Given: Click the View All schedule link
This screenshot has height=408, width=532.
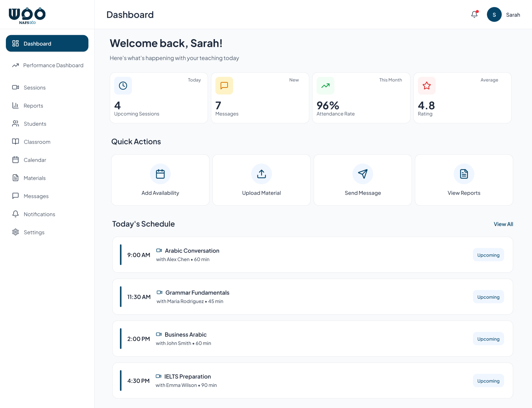Looking at the screenshot, I should tap(504, 224).
